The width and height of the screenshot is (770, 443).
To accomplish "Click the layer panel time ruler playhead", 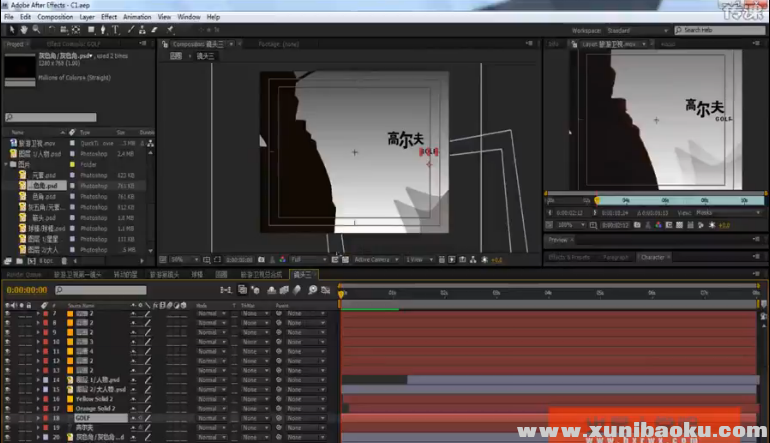I will click(597, 200).
